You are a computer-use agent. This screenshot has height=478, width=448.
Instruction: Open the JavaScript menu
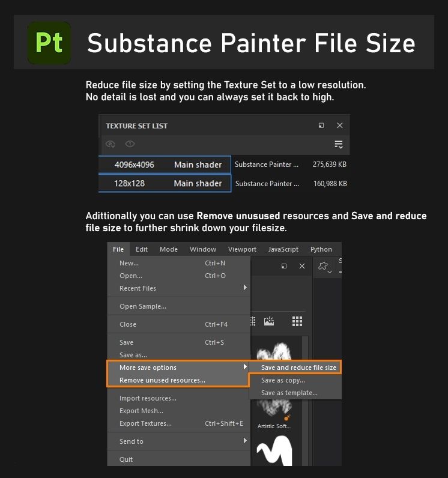coord(283,249)
